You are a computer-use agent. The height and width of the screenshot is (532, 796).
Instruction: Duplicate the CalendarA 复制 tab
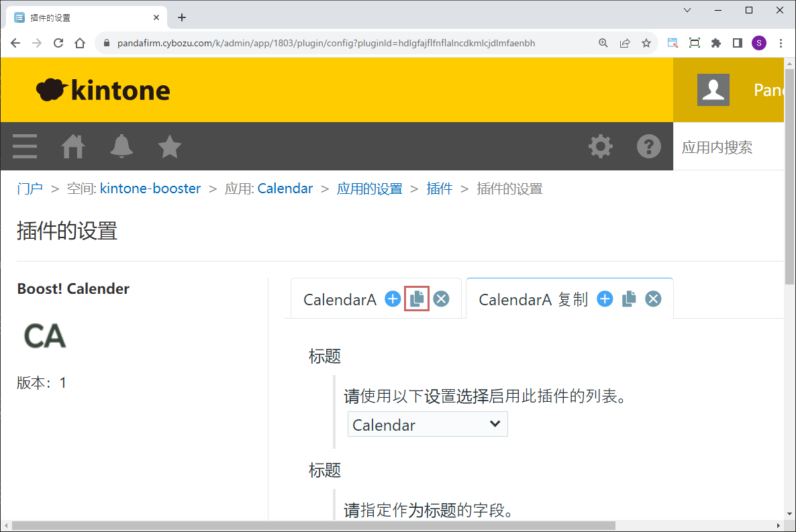(629, 299)
